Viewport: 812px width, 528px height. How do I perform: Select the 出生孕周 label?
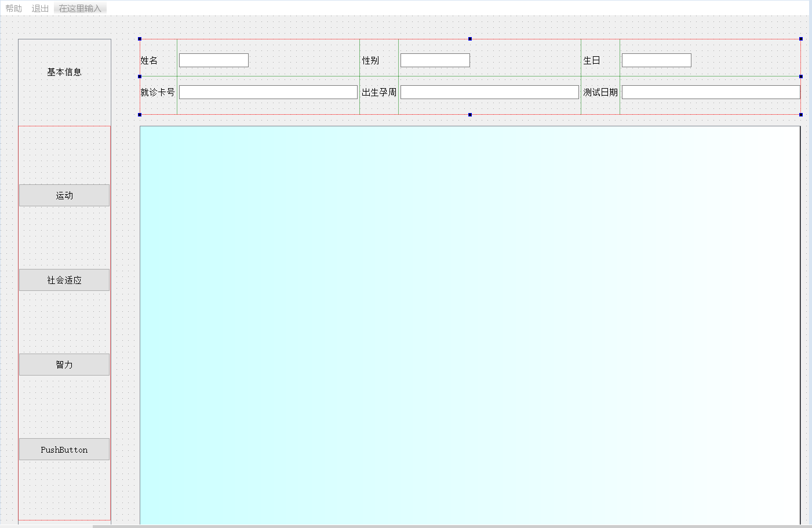point(379,92)
